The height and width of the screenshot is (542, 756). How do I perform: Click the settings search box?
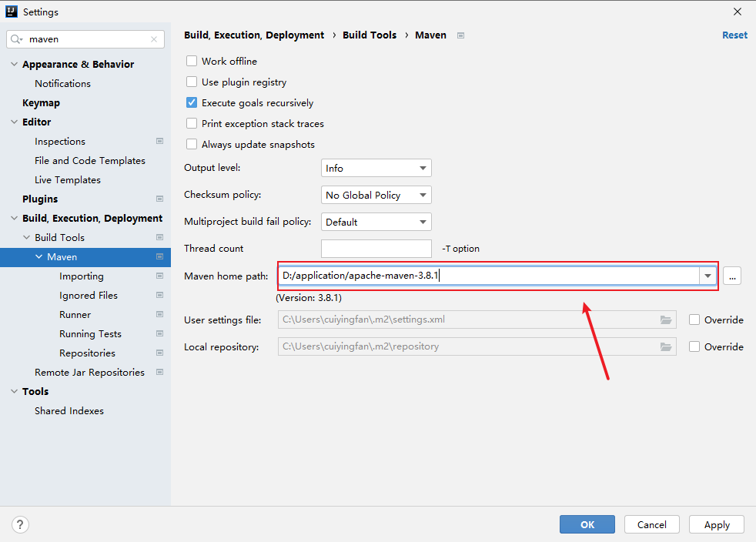(x=85, y=39)
